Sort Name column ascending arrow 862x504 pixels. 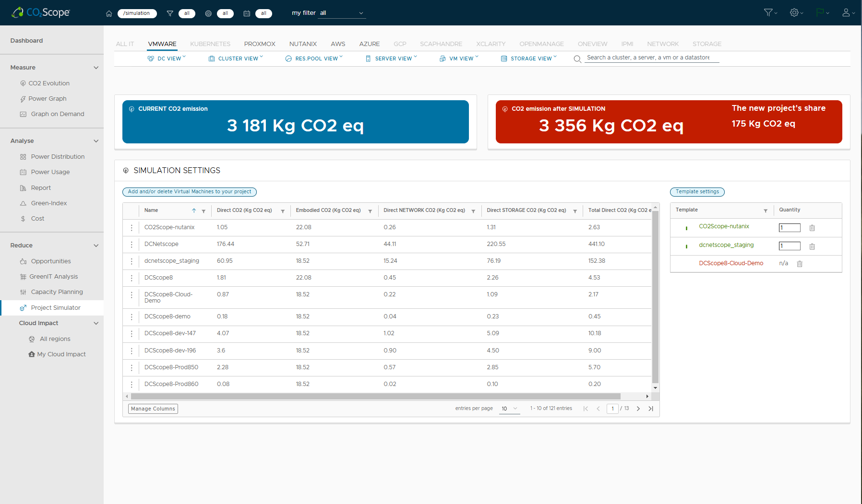[x=194, y=211]
